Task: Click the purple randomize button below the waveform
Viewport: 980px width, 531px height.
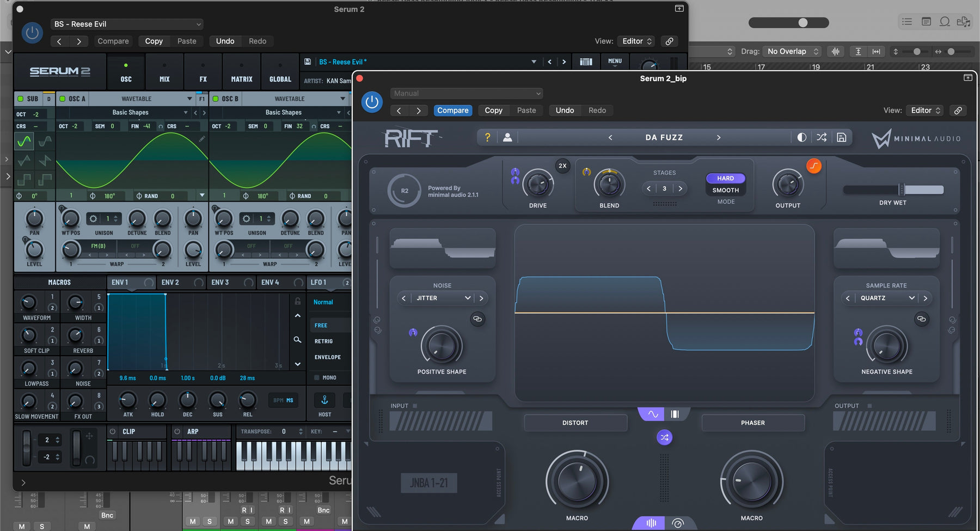Action: point(664,437)
